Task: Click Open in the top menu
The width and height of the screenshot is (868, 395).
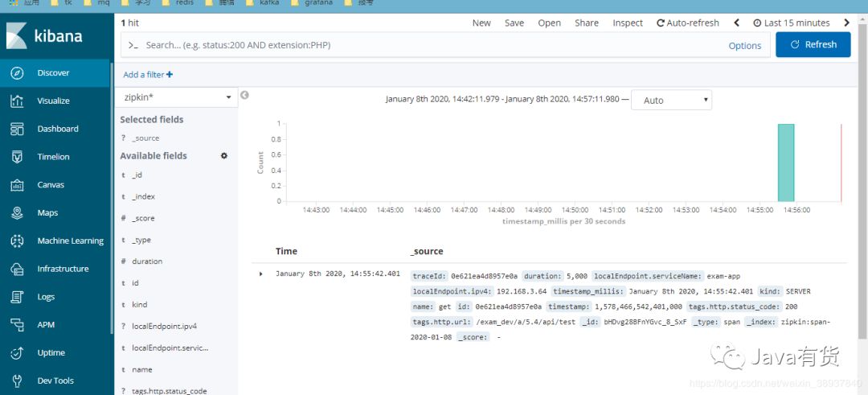Action: tap(549, 23)
